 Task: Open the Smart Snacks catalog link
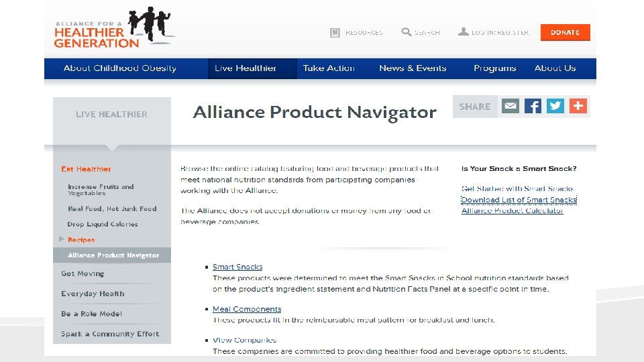pyautogui.click(x=237, y=267)
